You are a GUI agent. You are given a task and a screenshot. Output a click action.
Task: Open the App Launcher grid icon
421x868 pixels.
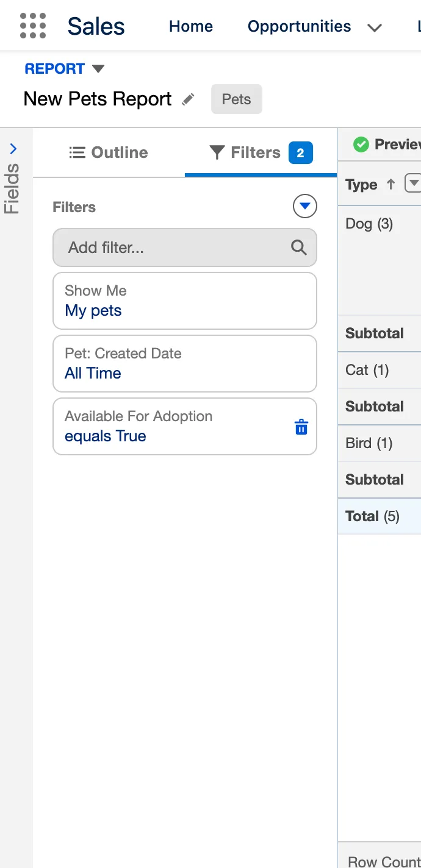click(33, 26)
